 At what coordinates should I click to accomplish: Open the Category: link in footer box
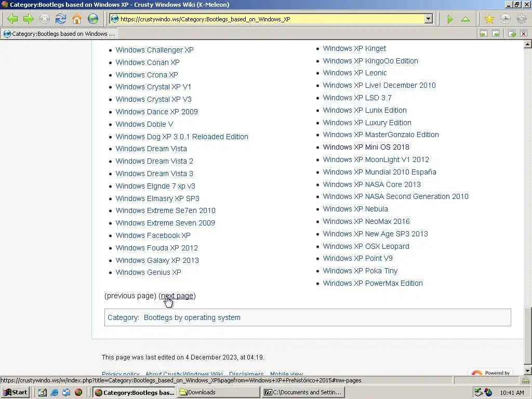[x=123, y=317]
